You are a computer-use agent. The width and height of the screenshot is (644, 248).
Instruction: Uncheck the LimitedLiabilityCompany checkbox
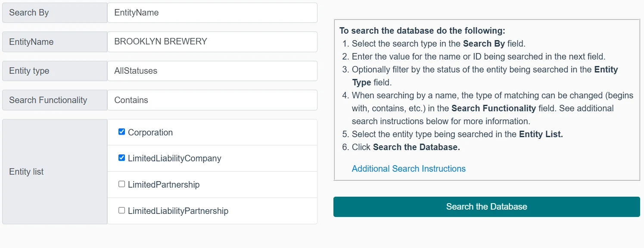coord(121,158)
